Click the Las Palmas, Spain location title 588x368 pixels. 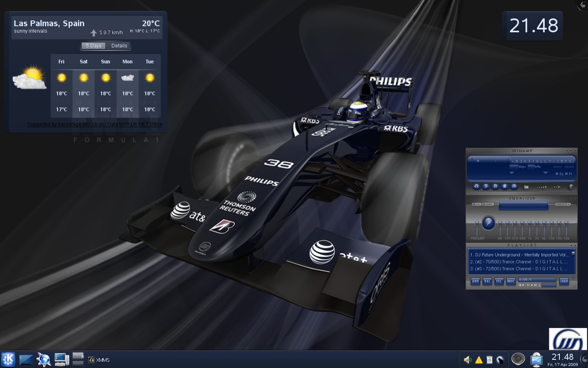point(49,23)
